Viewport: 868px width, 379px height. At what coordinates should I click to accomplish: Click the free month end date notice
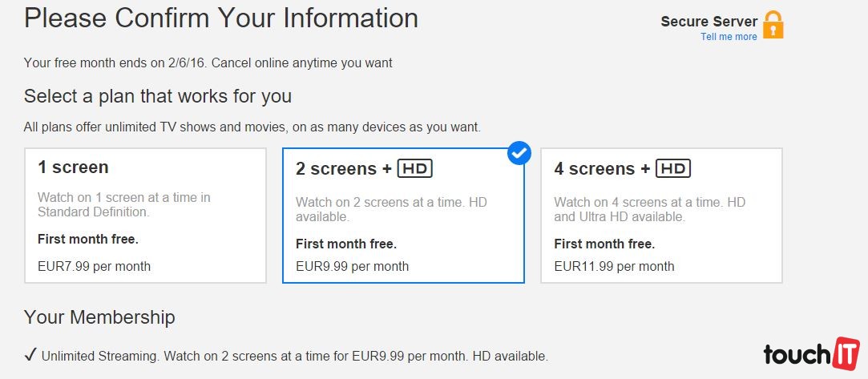point(208,62)
